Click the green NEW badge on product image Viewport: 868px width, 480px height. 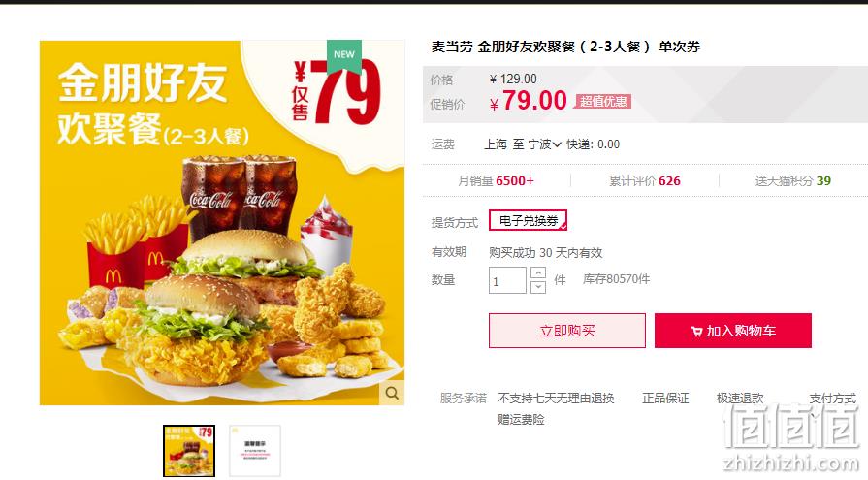pos(343,56)
